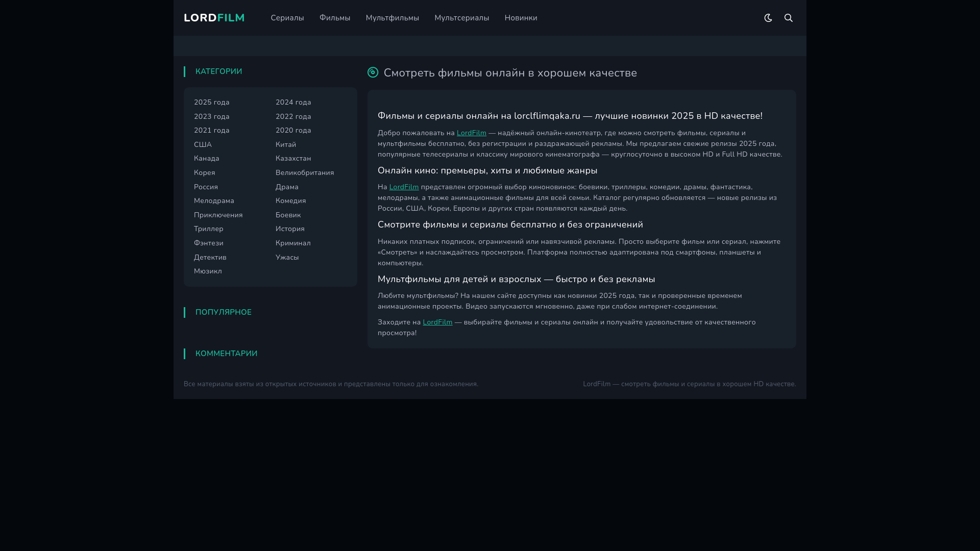Select the США country category
980x551 pixels.
[x=203, y=145]
